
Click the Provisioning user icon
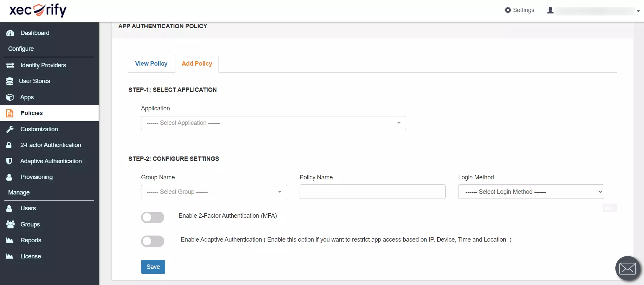pyautogui.click(x=9, y=177)
